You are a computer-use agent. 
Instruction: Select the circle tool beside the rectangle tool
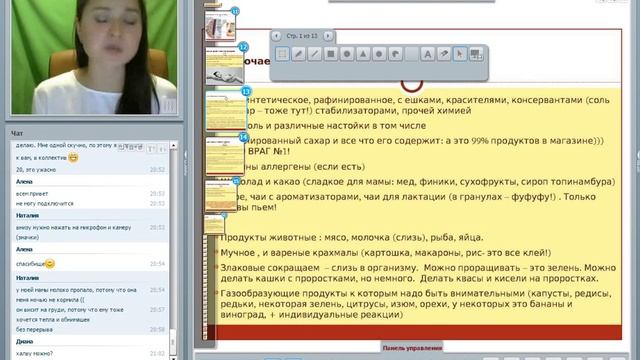click(347, 54)
